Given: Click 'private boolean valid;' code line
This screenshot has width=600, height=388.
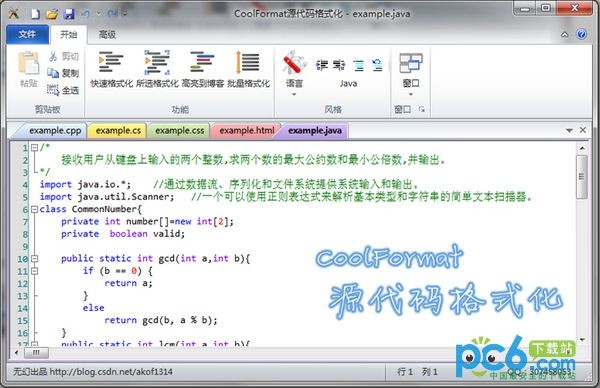Looking at the screenshot, I should point(123,234).
